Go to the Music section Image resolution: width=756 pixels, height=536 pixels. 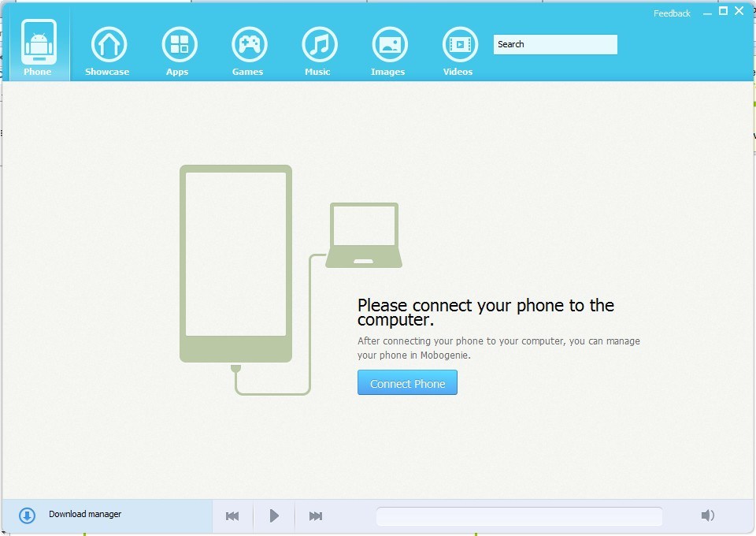[x=318, y=49]
